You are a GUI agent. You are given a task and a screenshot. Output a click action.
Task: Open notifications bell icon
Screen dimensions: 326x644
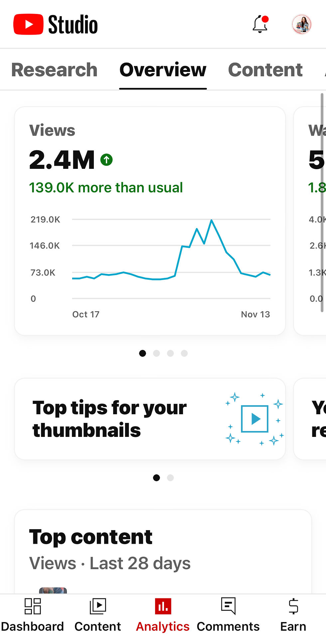point(260,24)
